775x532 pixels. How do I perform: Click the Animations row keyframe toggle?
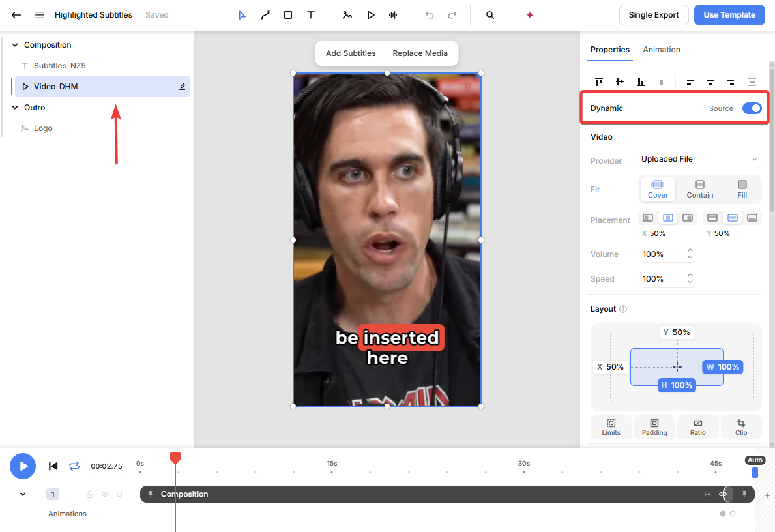click(727, 514)
